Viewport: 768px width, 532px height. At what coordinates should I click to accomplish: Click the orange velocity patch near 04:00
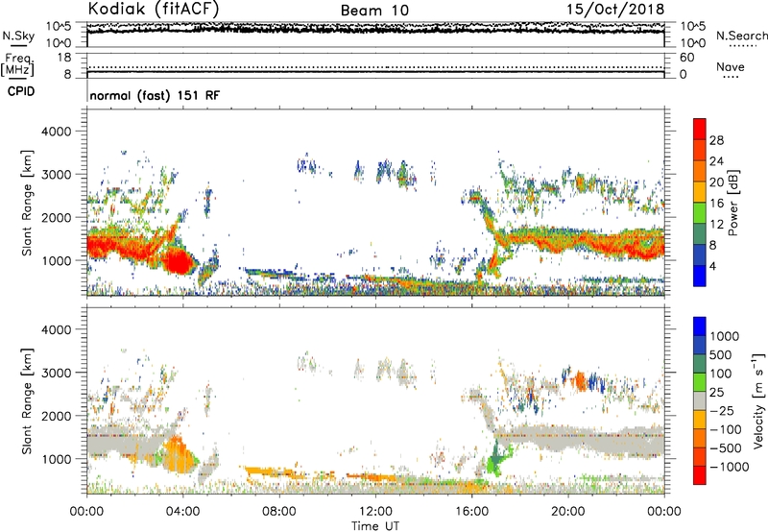click(x=178, y=454)
